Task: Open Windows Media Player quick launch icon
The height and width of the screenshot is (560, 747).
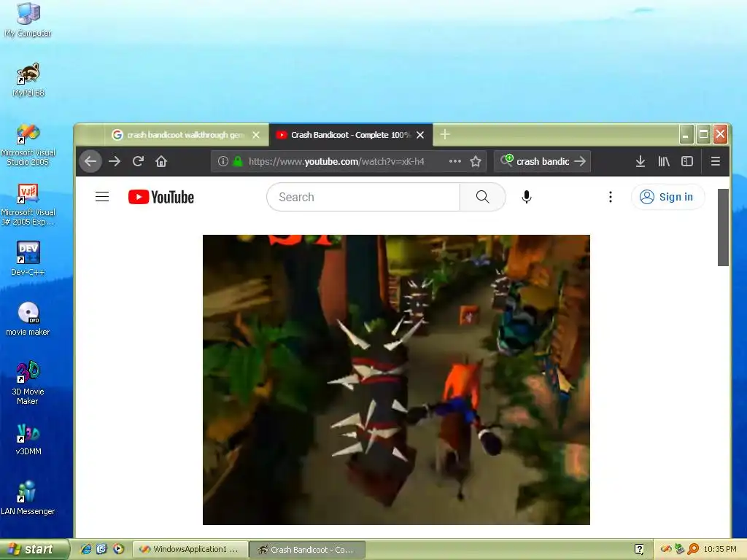Action: pos(118,549)
